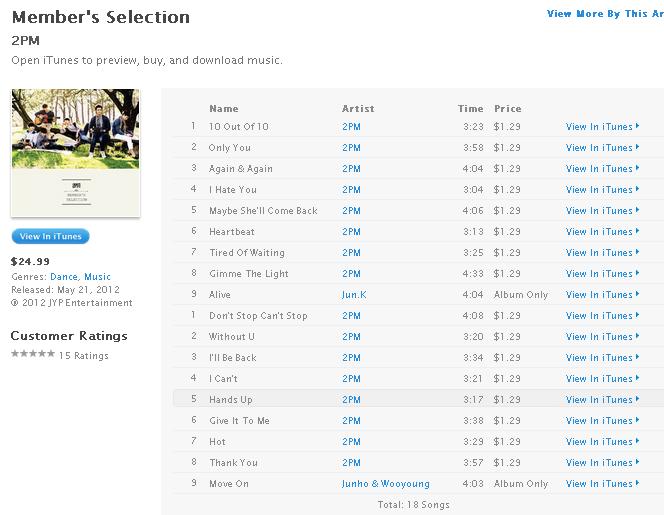The image size is (664, 515).
Task: Click the Member's Selection album title
Action: coord(101,17)
